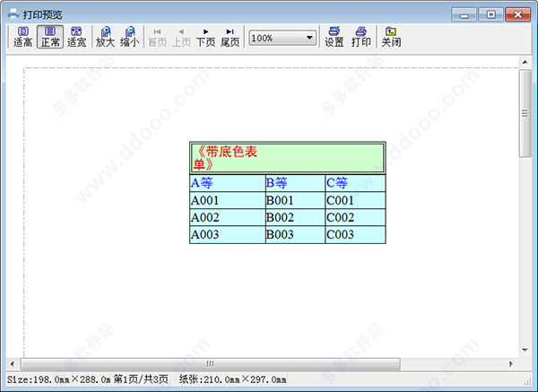Close the 打印预览 window with X

[518, 14]
